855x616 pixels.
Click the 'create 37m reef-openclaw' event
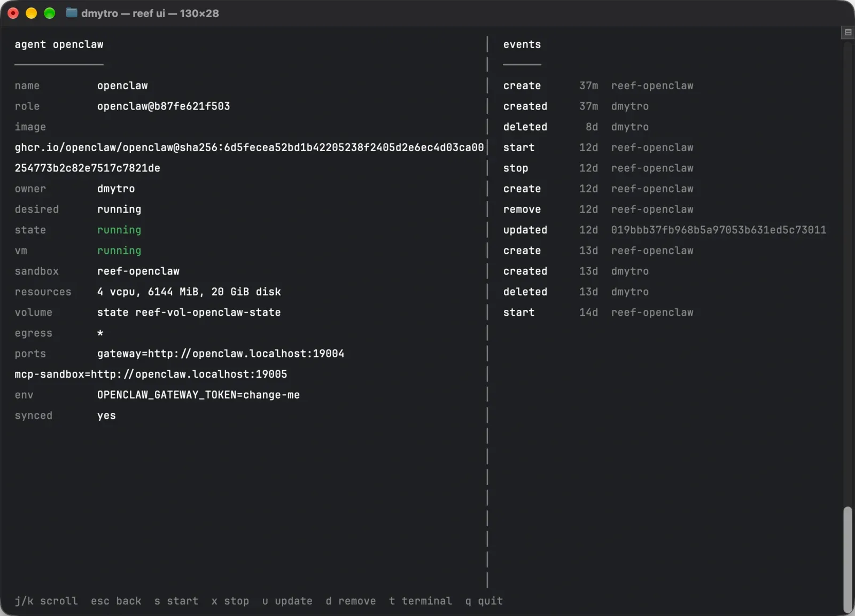pyautogui.click(x=598, y=85)
